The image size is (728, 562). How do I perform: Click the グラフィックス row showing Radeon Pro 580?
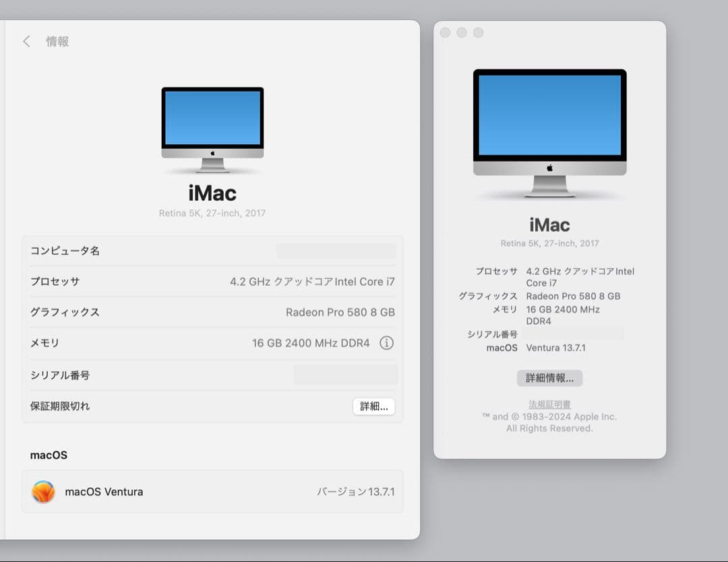tap(212, 312)
